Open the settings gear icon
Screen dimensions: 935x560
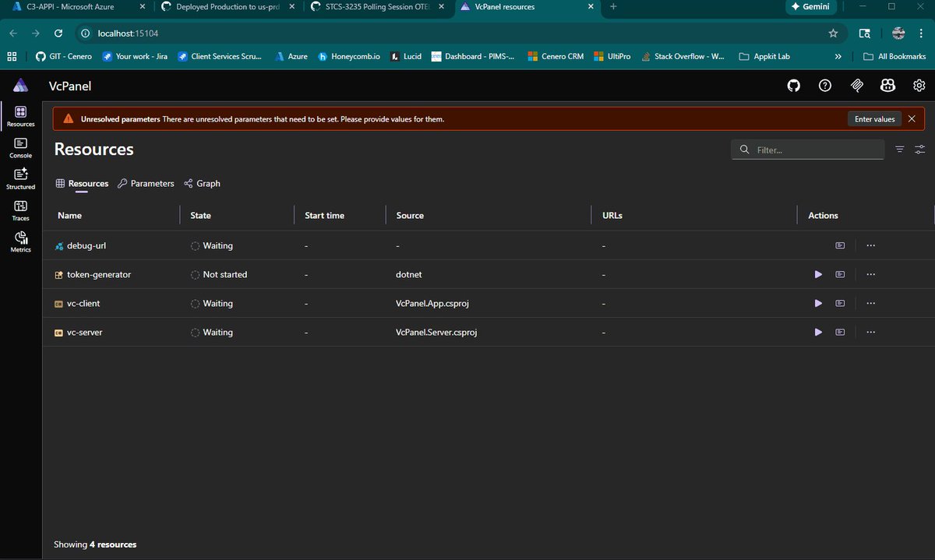(919, 86)
